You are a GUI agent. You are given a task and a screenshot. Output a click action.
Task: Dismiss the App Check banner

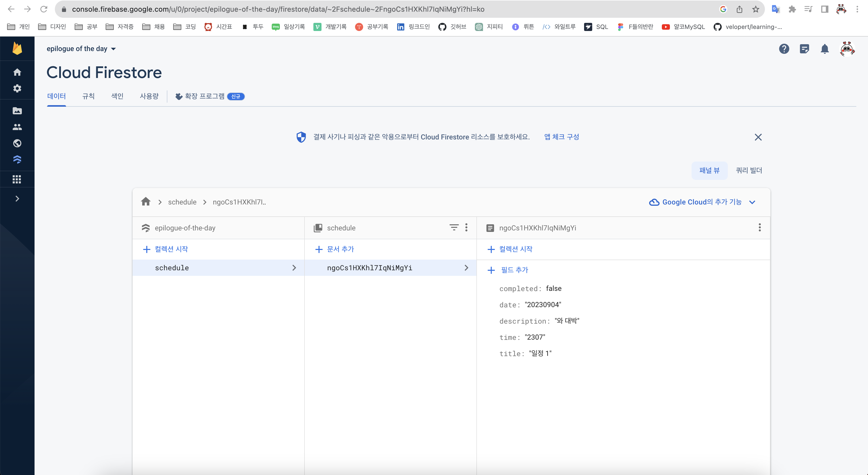pos(758,137)
